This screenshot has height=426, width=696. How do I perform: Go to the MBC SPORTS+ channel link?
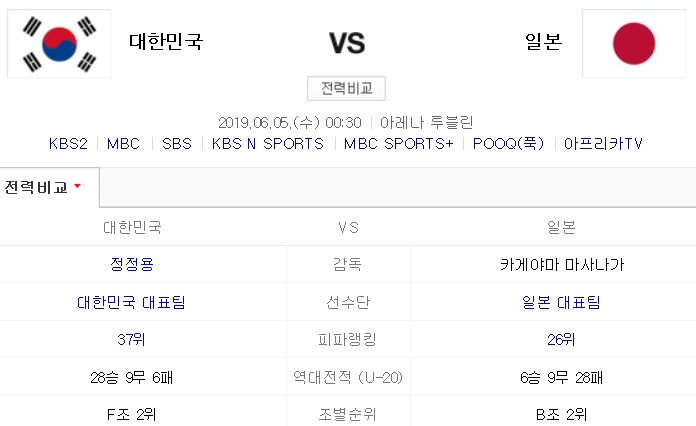click(x=398, y=143)
